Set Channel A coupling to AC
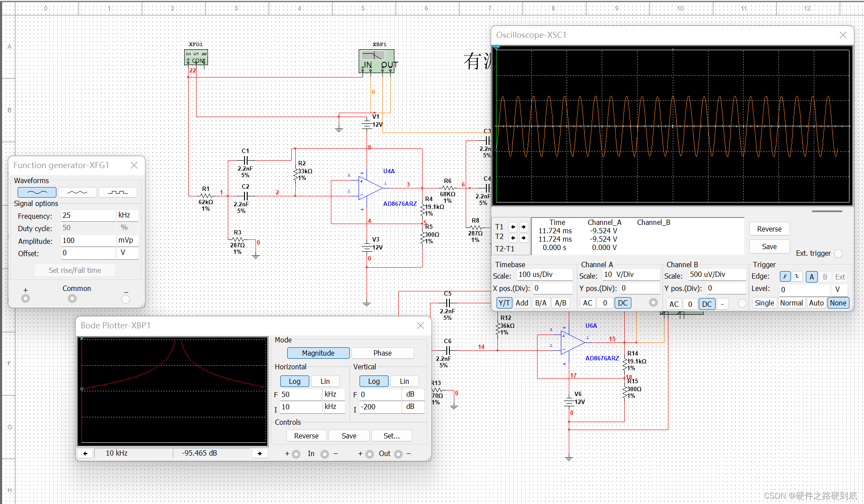 point(587,303)
